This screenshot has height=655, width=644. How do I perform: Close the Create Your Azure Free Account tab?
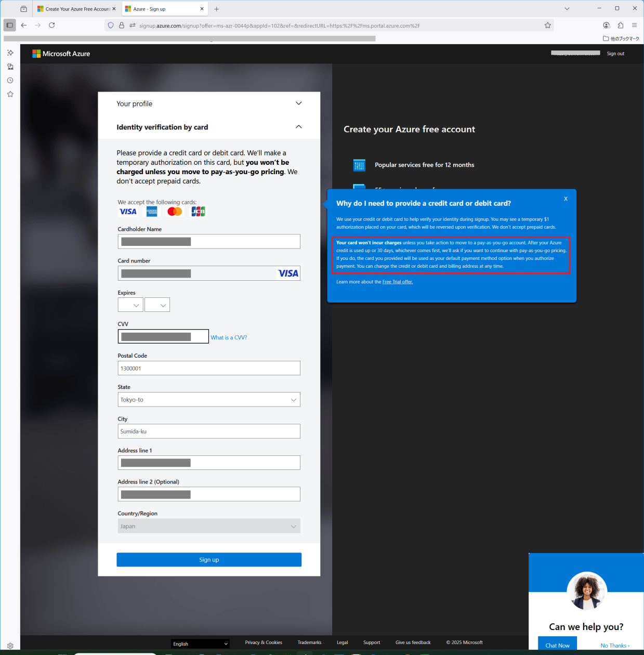(114, 9)
